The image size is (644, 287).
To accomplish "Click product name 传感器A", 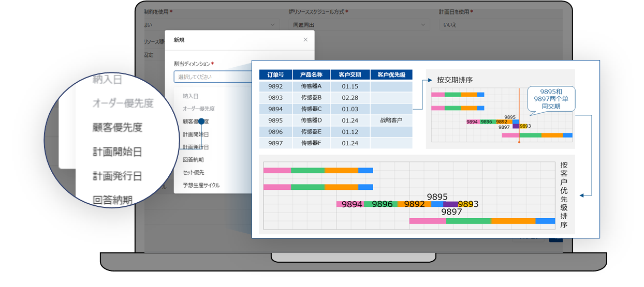I will (x=311, y=86).
